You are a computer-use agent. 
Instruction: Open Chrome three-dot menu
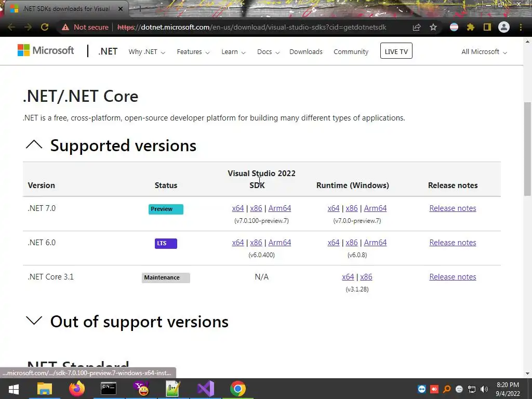pos(521,27)
